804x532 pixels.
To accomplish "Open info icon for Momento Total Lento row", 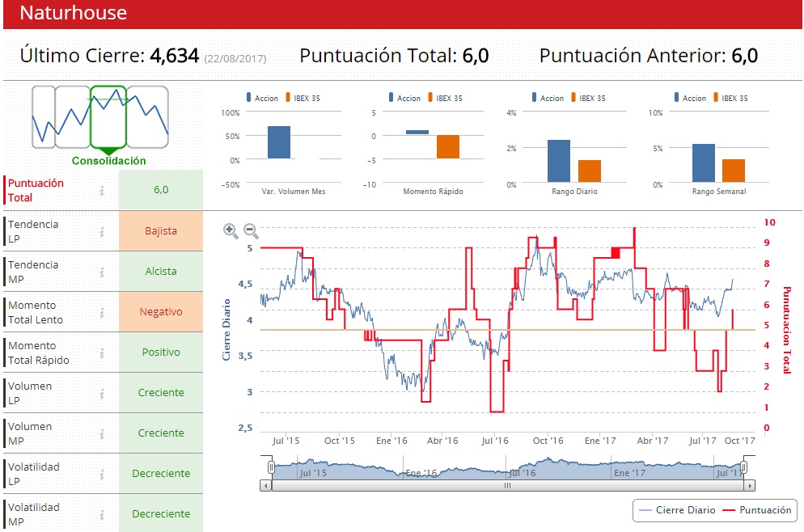I will pos(102,313).
